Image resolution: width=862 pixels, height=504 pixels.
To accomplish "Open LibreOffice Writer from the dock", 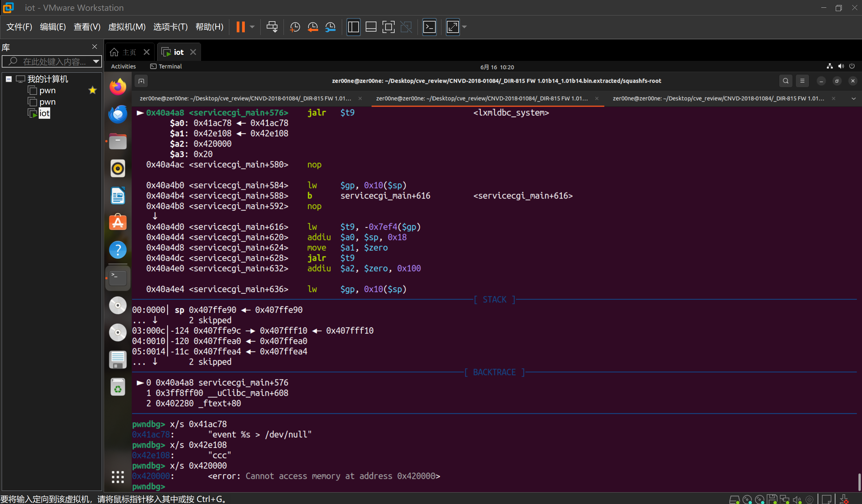I will 118,196.
